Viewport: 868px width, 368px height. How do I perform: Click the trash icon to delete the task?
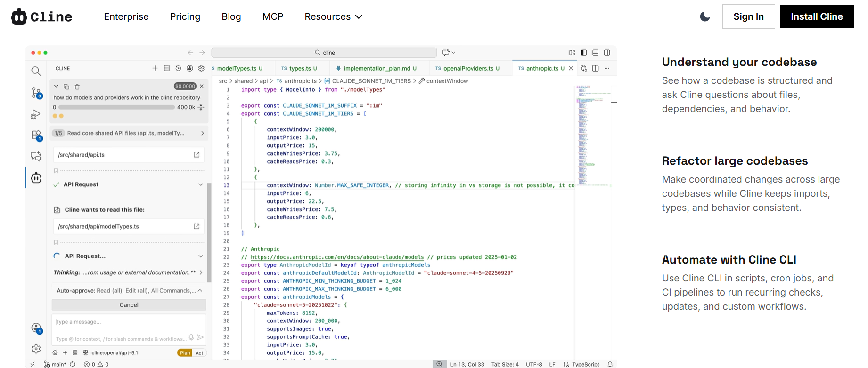pyautogui.click(x=77, y=87)
